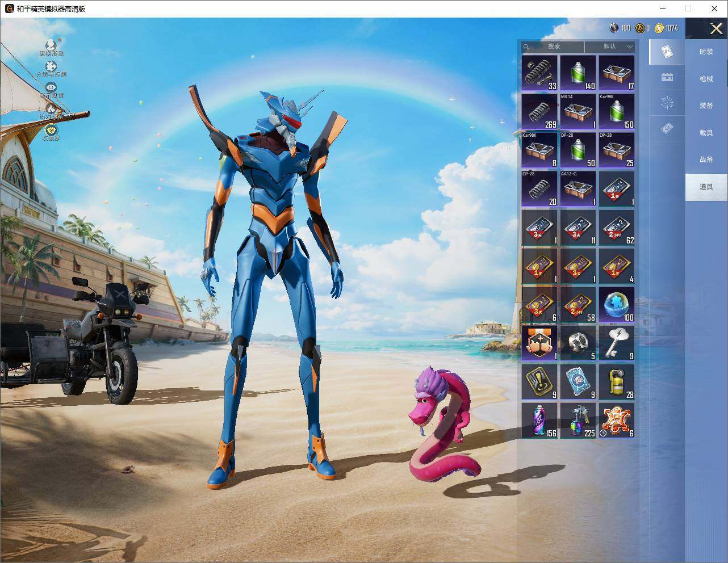Select the silver hex nut item
This screenshot has width=728, height=563.
coord(578,343)
